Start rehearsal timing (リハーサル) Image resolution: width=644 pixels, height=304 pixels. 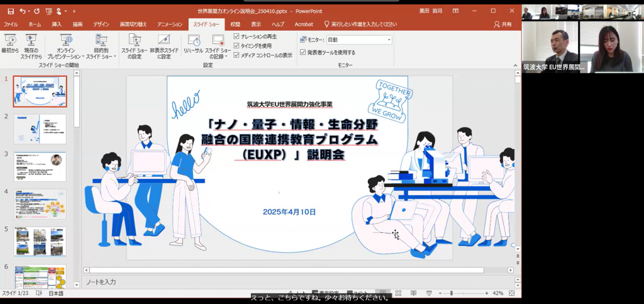tap(194, 45)
